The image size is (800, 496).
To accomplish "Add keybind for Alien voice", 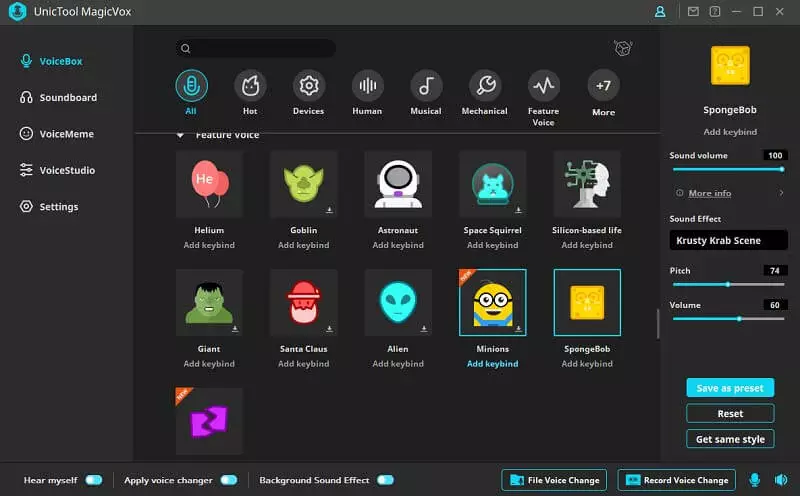I will pyautogui.click(x=398, y=364).
